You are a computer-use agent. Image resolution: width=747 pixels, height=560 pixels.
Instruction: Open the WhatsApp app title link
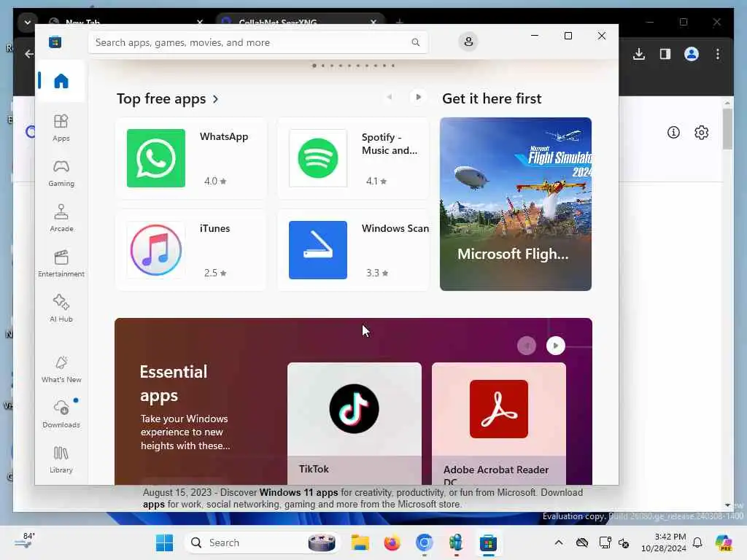click(x=224, y=136)
